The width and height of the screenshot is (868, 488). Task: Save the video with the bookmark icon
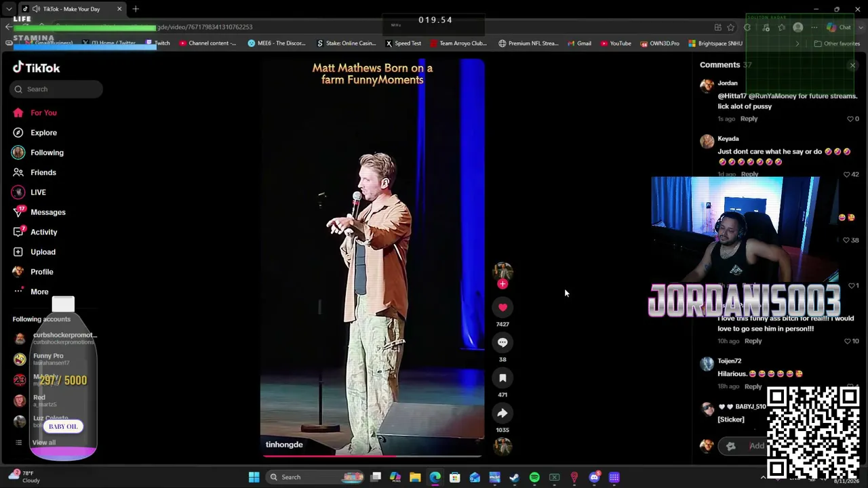(502, 378)
